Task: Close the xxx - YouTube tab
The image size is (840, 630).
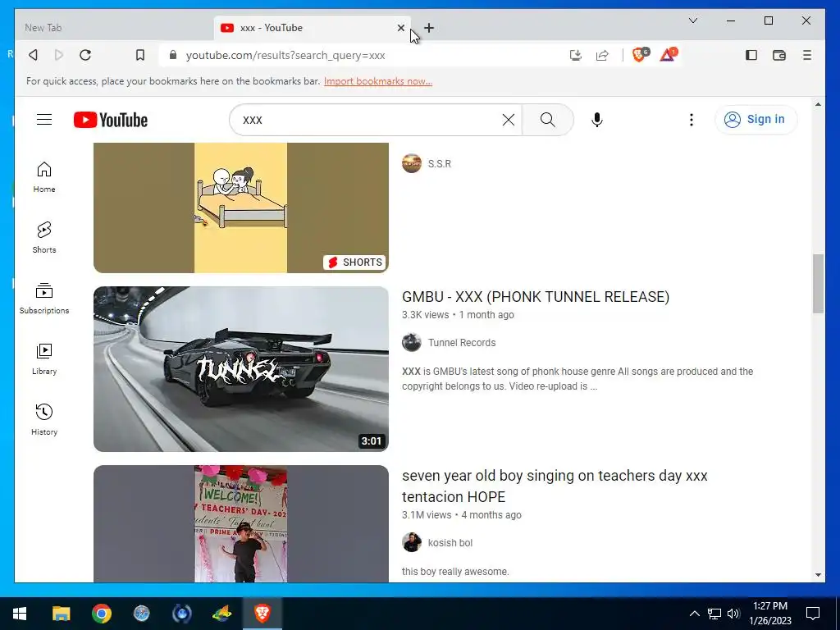Action: (400, 28)
